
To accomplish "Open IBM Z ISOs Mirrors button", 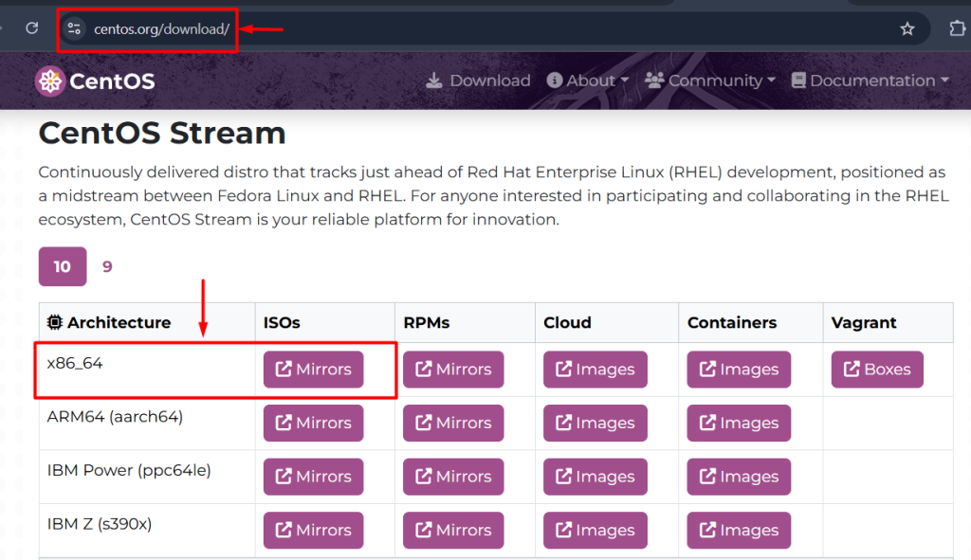I will click(x=313, y=531).
